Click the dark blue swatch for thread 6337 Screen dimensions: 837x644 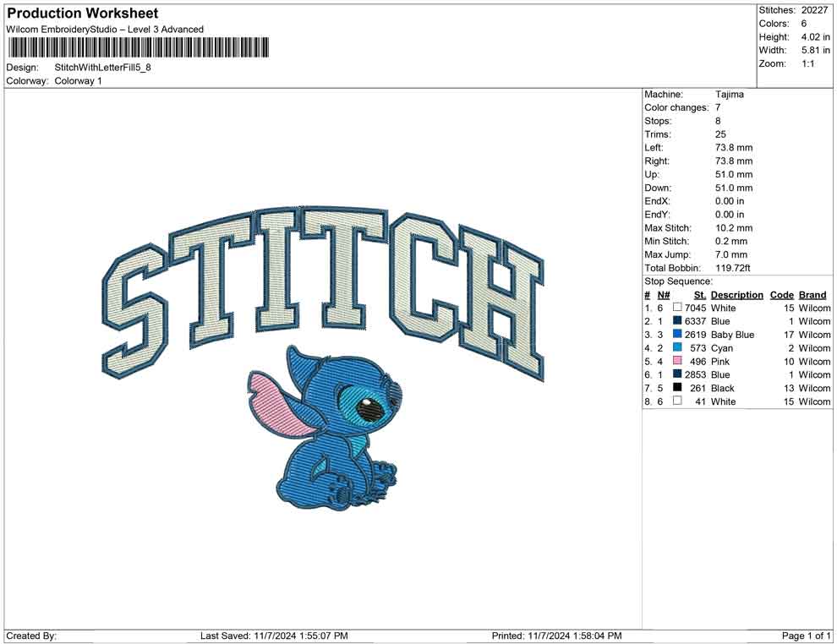[677, 320]
